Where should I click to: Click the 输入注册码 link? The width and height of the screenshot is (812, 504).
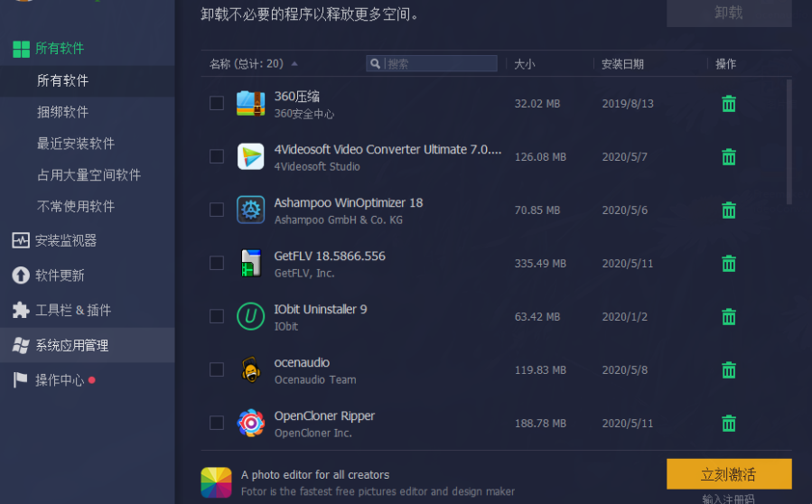click(x=728, y=499)
